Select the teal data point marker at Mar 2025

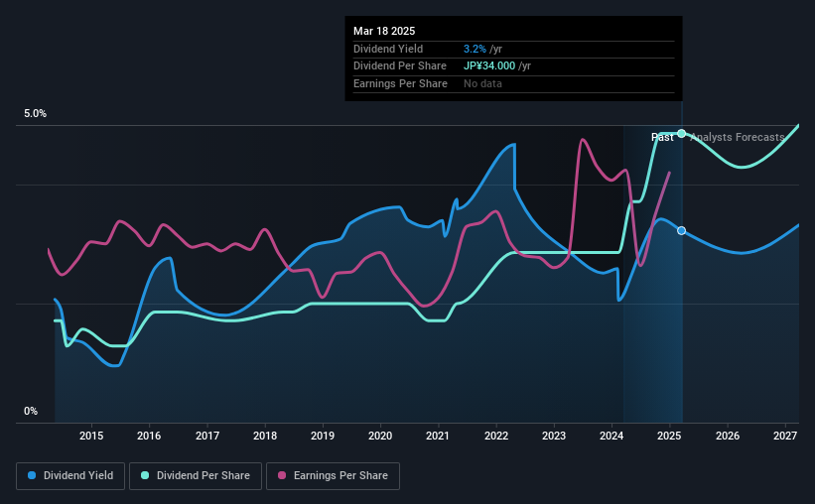(681, 134)
